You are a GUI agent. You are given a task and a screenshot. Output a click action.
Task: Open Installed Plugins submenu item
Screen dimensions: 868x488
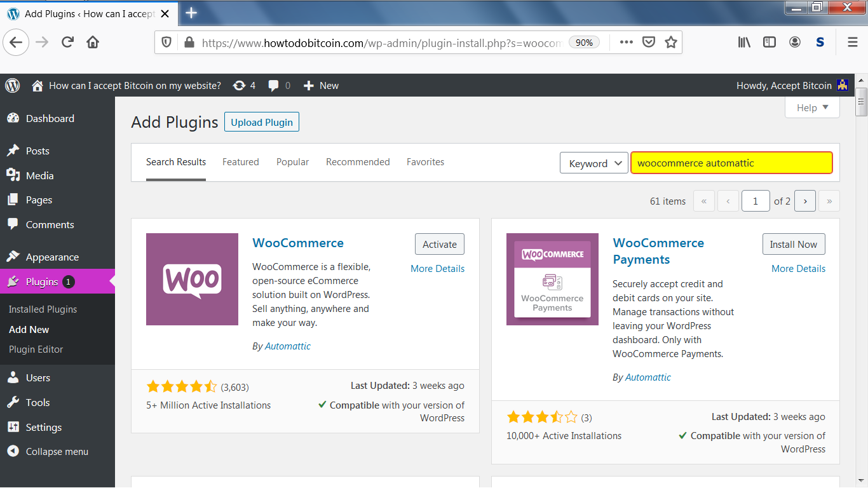43,309
